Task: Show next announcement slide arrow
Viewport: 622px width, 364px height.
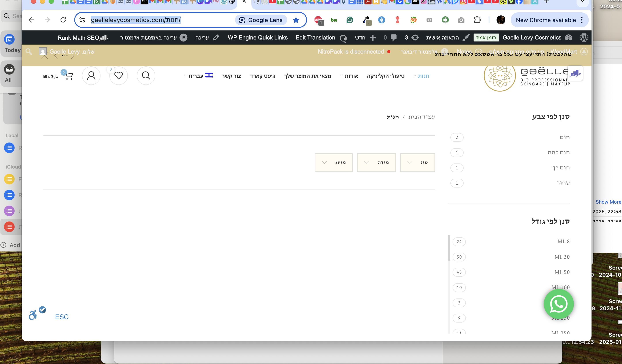Action: 73,56
